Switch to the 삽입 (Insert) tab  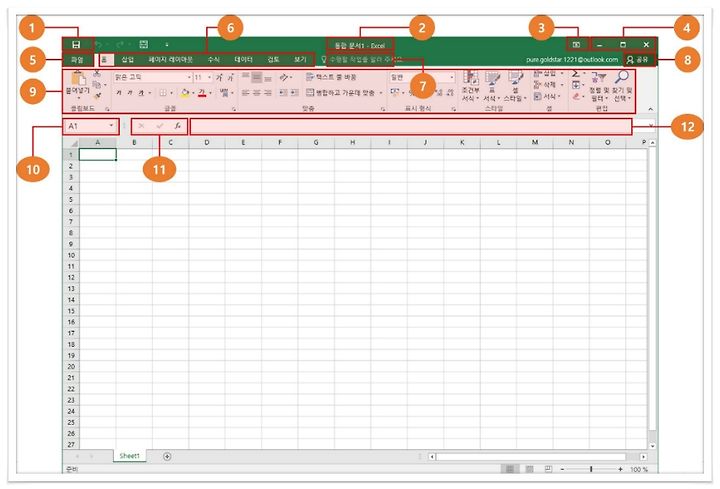tap(127, 60)
